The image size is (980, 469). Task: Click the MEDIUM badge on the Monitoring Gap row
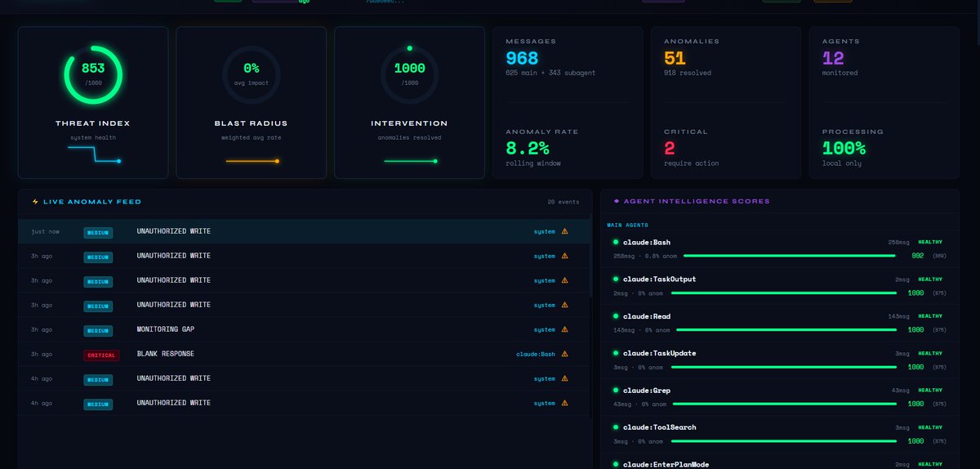[98, 330]
